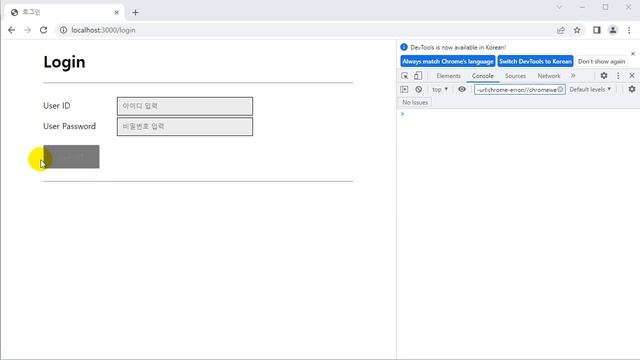Click Always match Chrome's language

(x=448, y=61)
